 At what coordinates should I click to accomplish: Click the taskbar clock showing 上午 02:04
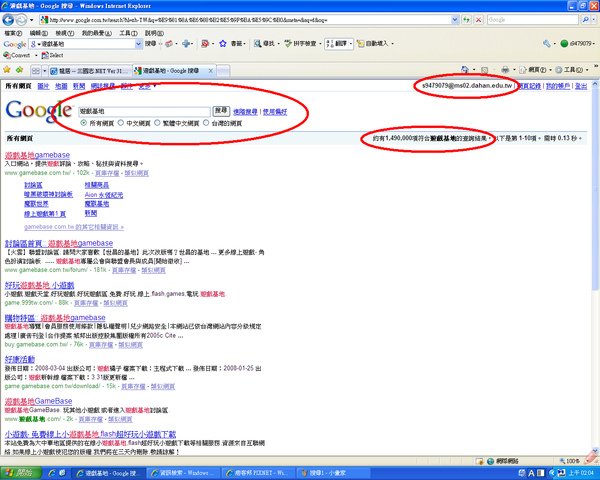(x=582, y=473)
